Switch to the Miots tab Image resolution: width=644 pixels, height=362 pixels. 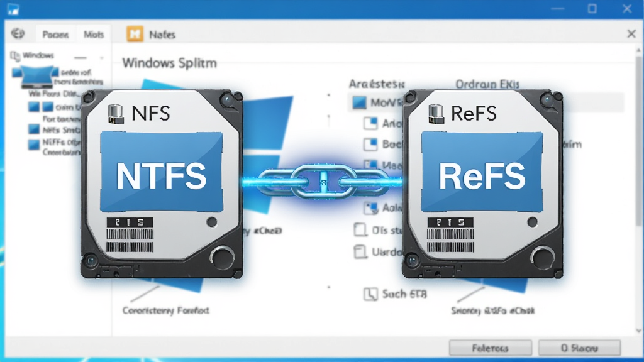click(94, 35)
